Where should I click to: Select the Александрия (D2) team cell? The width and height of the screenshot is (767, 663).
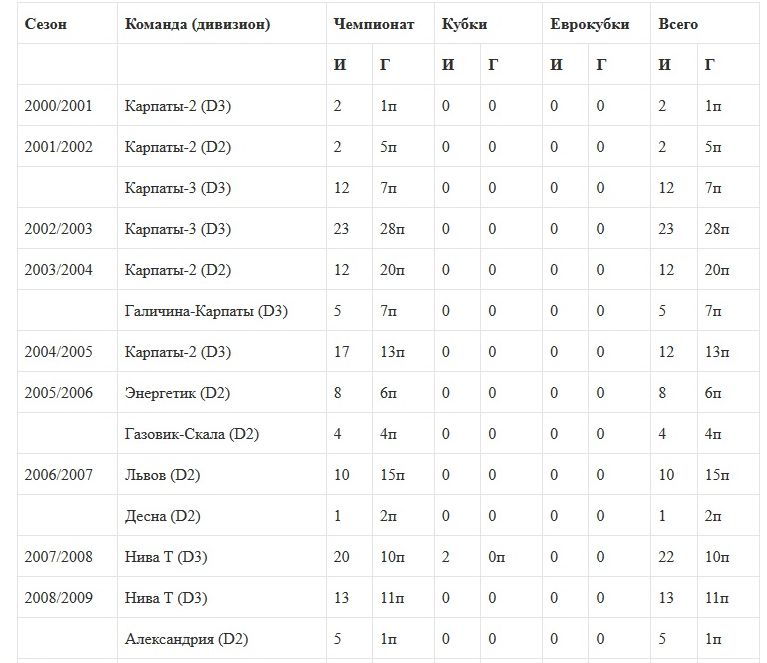(x=186, y=639)
